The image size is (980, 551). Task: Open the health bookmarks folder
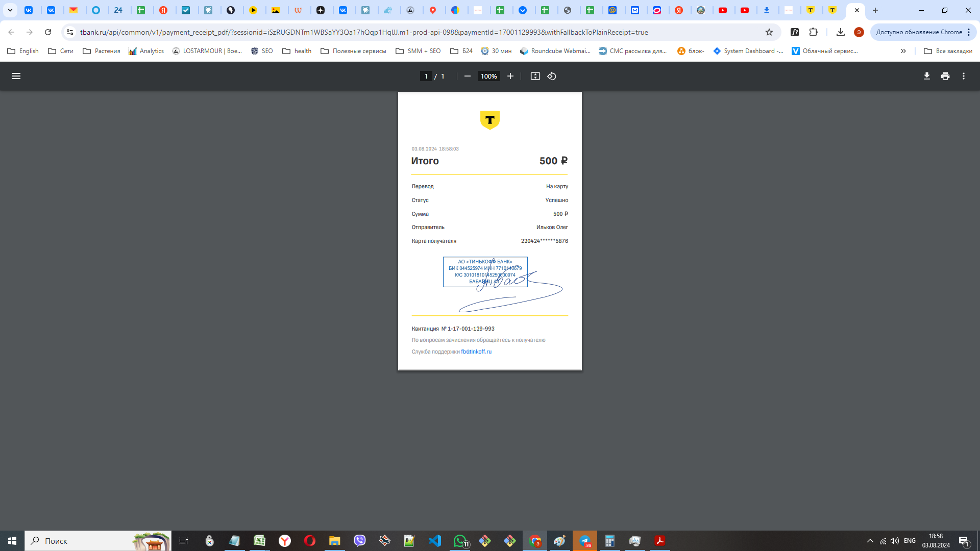coord(297,51)
